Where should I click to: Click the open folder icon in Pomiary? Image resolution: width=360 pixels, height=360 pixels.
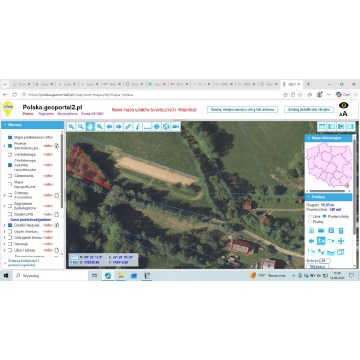(321, 230)
